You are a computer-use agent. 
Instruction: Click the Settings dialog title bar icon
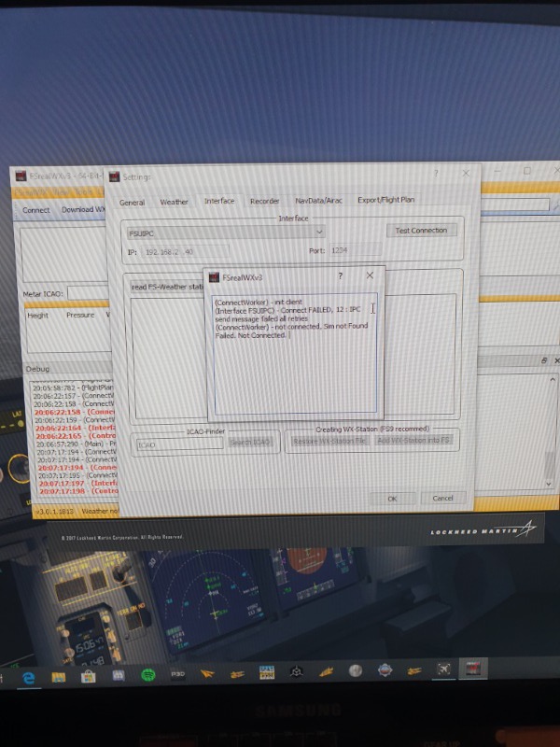[x=114, y=176]
